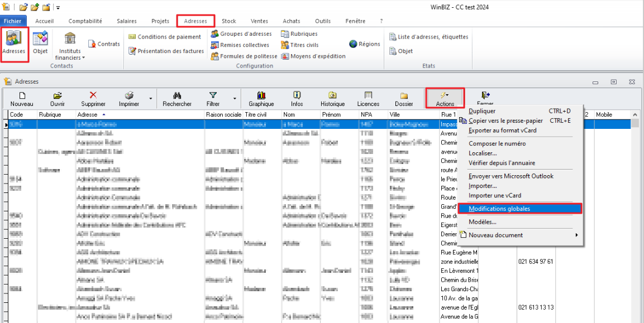Open the Rubriques configuration
The image size is (644, 323).
pos(299,33)
